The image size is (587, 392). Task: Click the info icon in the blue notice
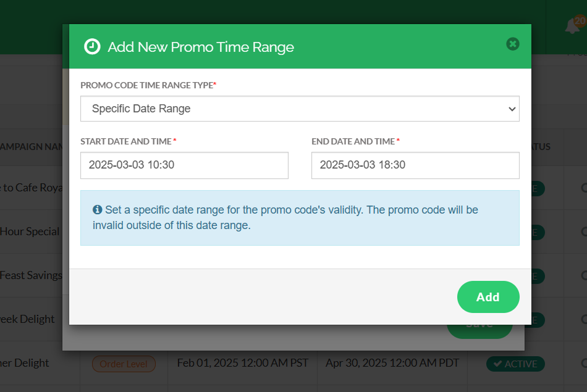click(x=97, y=210)
